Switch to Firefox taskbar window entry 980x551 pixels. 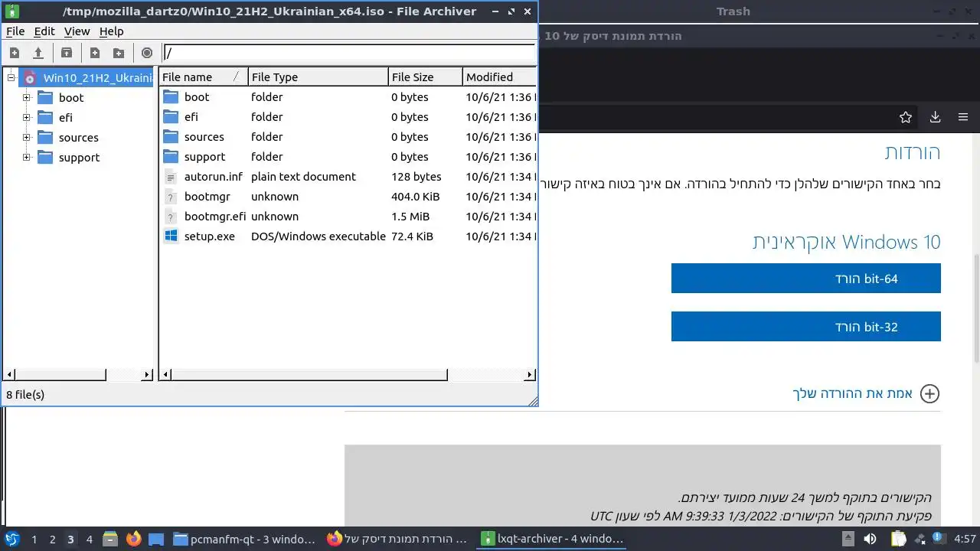[x=398, y=540]
